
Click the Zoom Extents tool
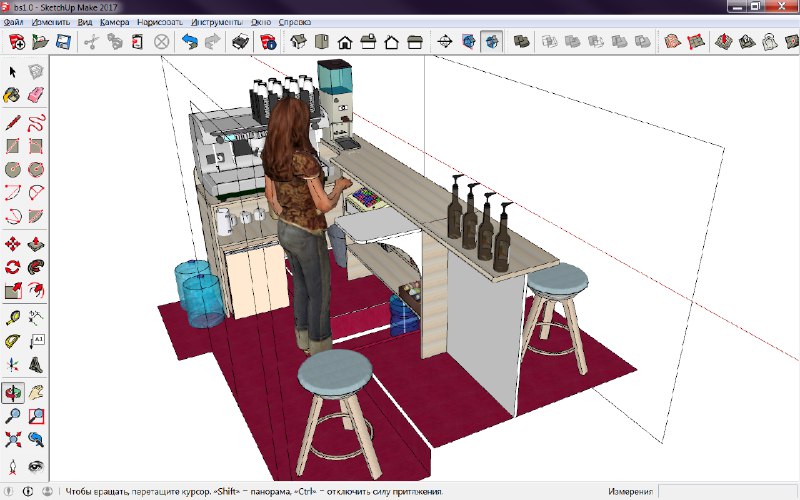pos(13,438)
